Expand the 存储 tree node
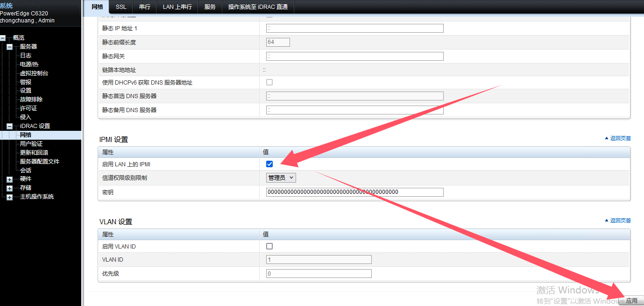The height and width of the screenshot is (306, 644). coord(9,188)
